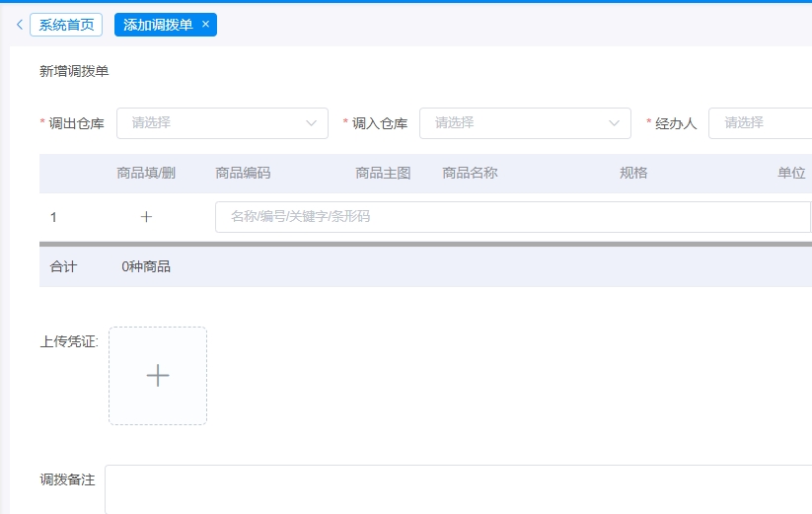Select the 规格 column header
This screenshot has height=514, width=812.
point(633,173)
